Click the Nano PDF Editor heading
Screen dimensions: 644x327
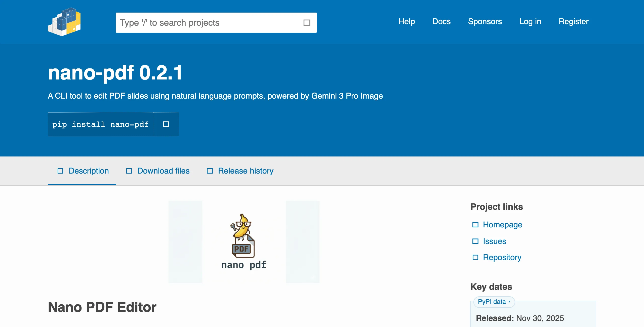(102, 307)
